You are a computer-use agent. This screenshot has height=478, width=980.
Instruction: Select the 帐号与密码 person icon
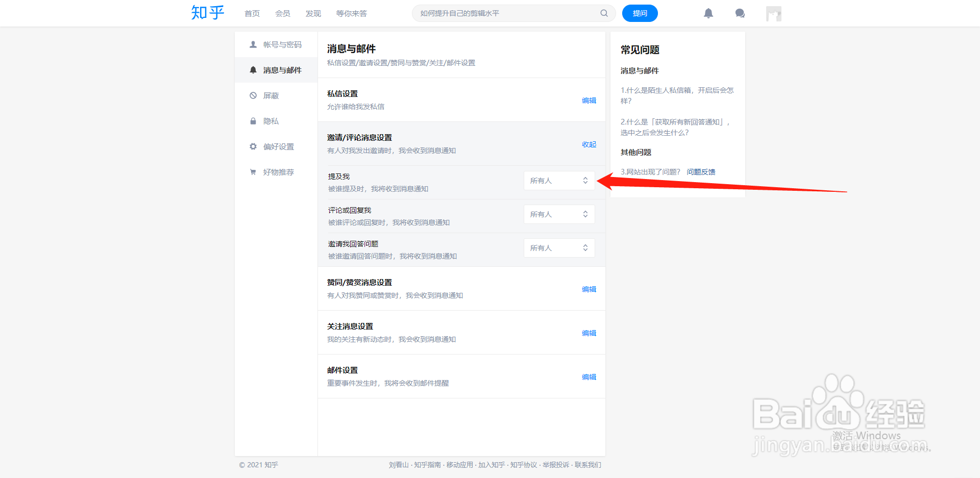coord(253,44)
